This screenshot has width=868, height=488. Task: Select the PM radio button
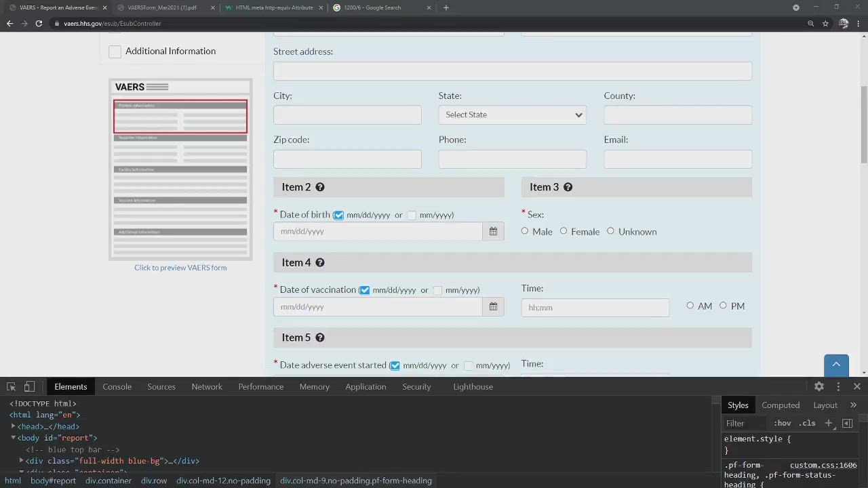pos(723,306)
